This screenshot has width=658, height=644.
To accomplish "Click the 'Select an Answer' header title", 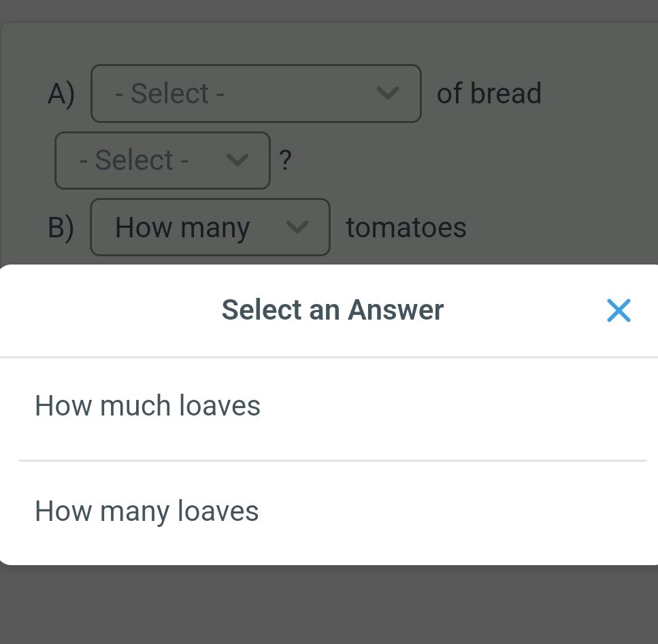I will pos(331,309).
